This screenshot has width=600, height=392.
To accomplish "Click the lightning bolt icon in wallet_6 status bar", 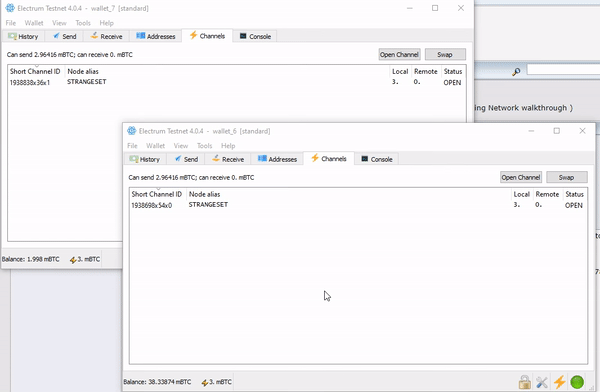I will (559, 382).
